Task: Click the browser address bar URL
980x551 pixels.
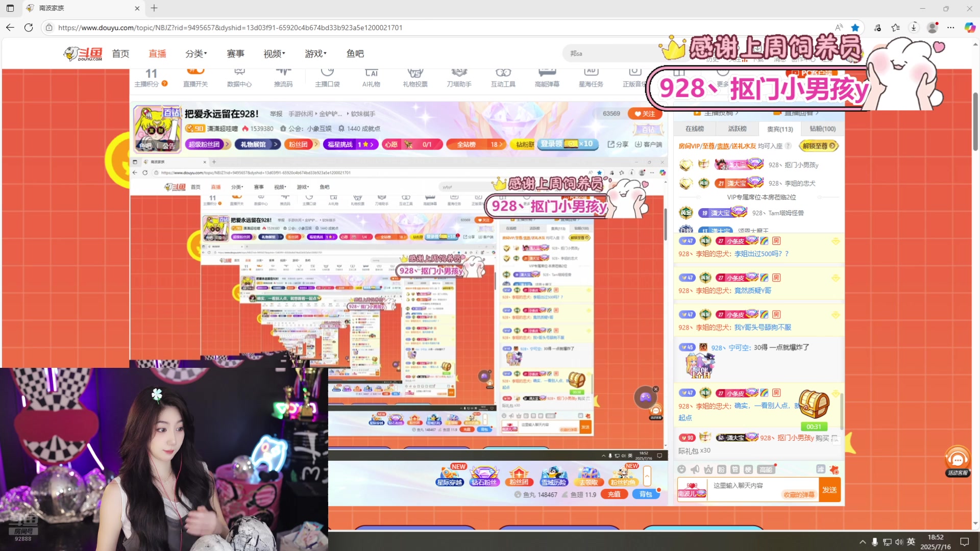Action: point(230,28)
